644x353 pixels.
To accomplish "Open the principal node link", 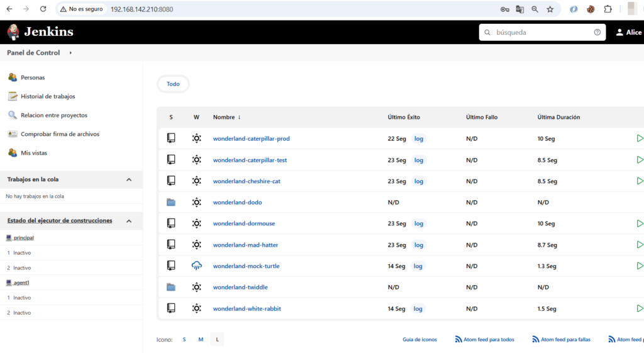I will [x=23, y=237].
